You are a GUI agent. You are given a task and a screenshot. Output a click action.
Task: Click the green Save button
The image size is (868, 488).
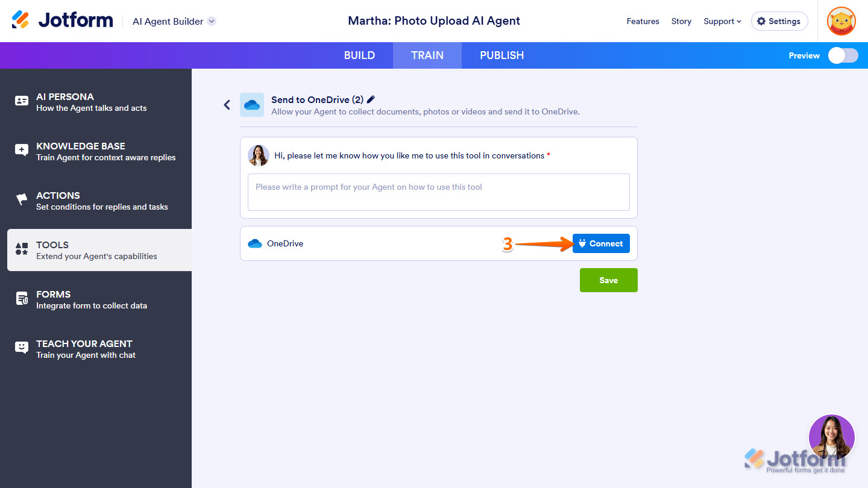[x=609, y=280]
